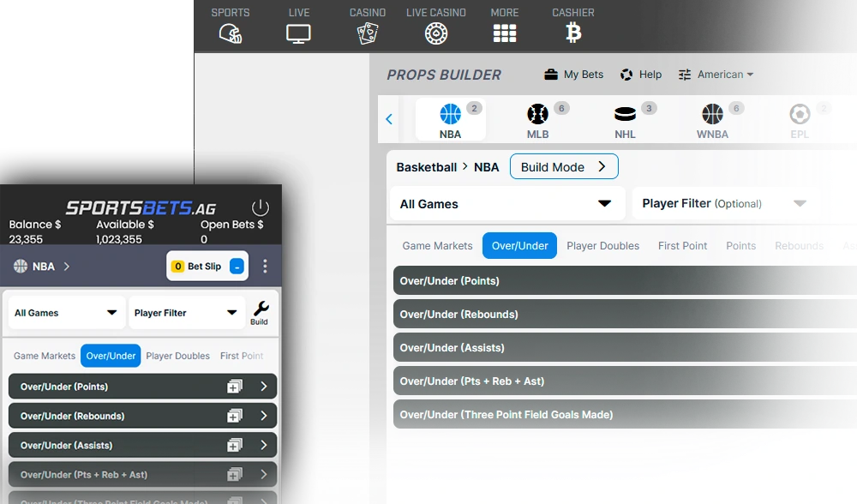The image size is (857, 504).
Task: Click the Sportsbets.ag logo
Action: (141, 207)
